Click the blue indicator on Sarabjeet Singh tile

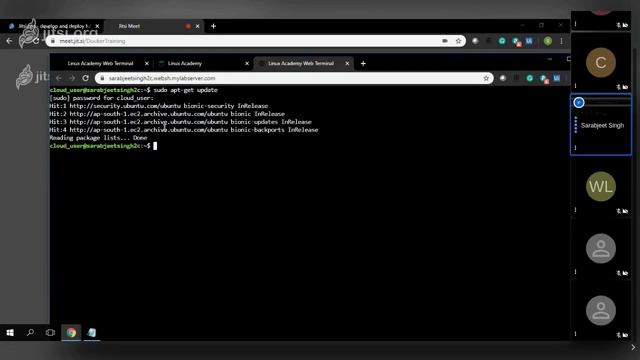579,102
